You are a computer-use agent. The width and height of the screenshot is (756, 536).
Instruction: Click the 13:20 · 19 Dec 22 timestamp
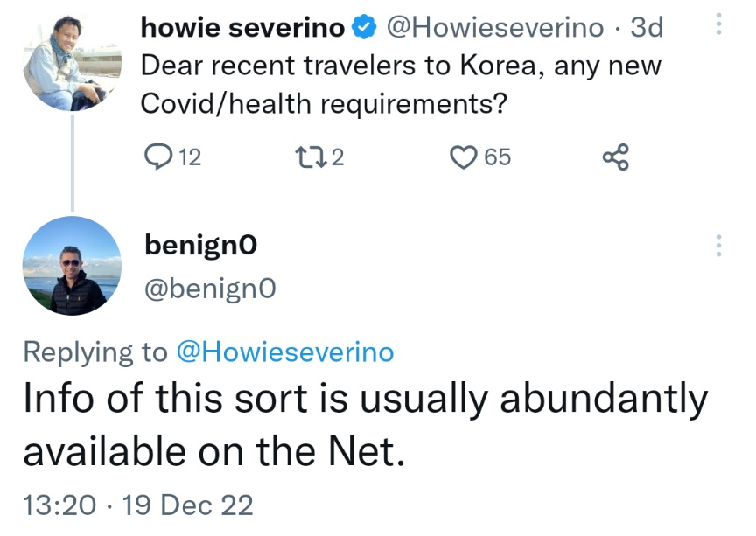pos(138,505)
